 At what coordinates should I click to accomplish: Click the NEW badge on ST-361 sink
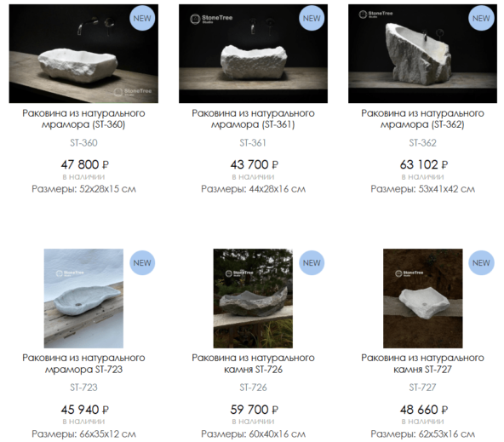click(x=312, y=19)
